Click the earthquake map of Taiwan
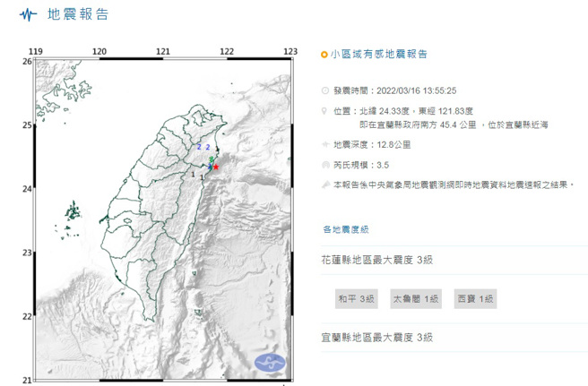Screen dimensions: 588x386 (163, 219)
